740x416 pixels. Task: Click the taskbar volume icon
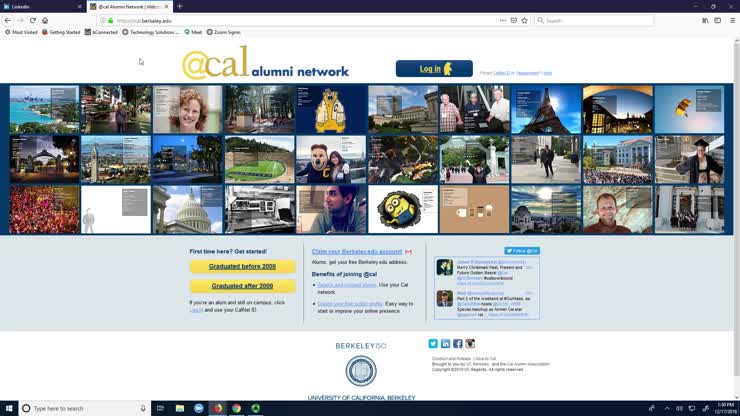(x=679, y=408)
